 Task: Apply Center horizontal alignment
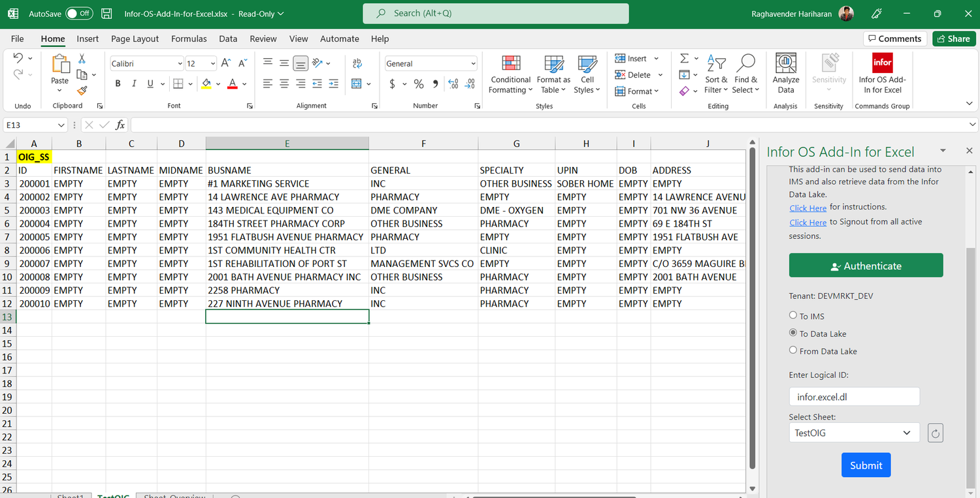coord(284,84)
